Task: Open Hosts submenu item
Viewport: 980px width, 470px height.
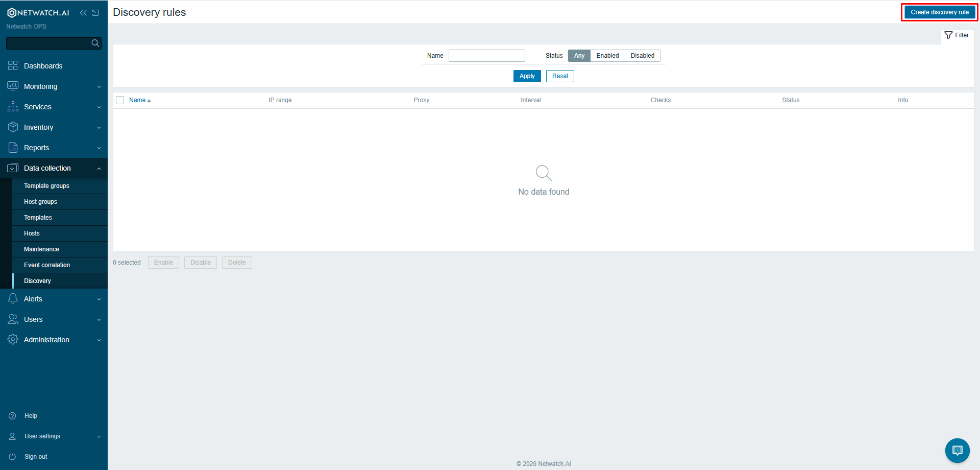Action: tap(60, 233)
